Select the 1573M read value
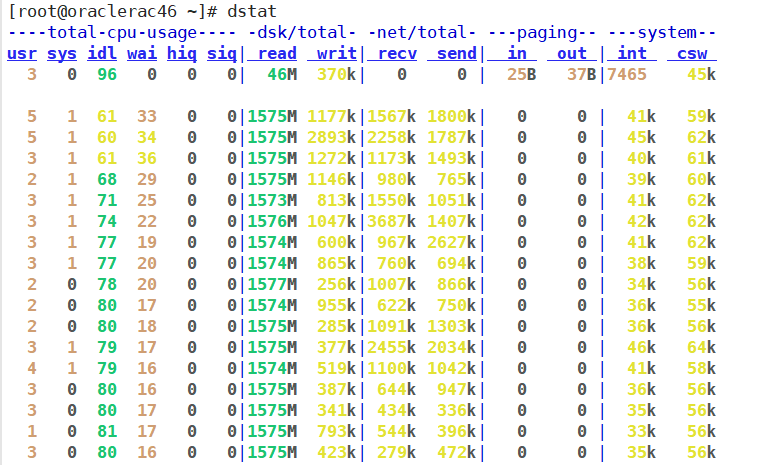The width and height of the screenshot is (780, 465). [272, 200]
